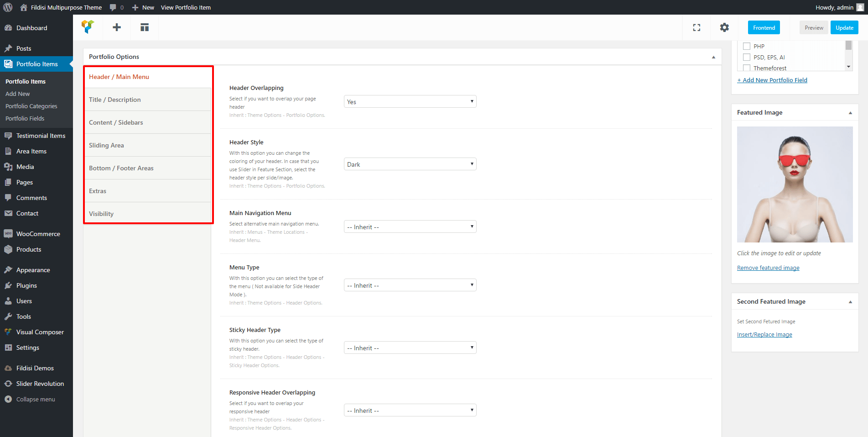Screen dimensions: 868x437
Task: Click the Frontend button
Action: (x=764, y=27)
